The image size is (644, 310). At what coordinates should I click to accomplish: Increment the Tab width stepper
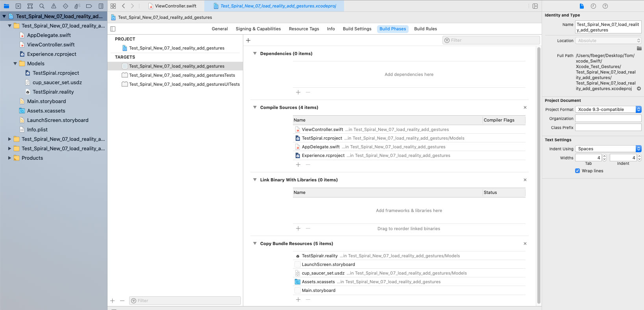pyautogui.click(x=605, y=156)
